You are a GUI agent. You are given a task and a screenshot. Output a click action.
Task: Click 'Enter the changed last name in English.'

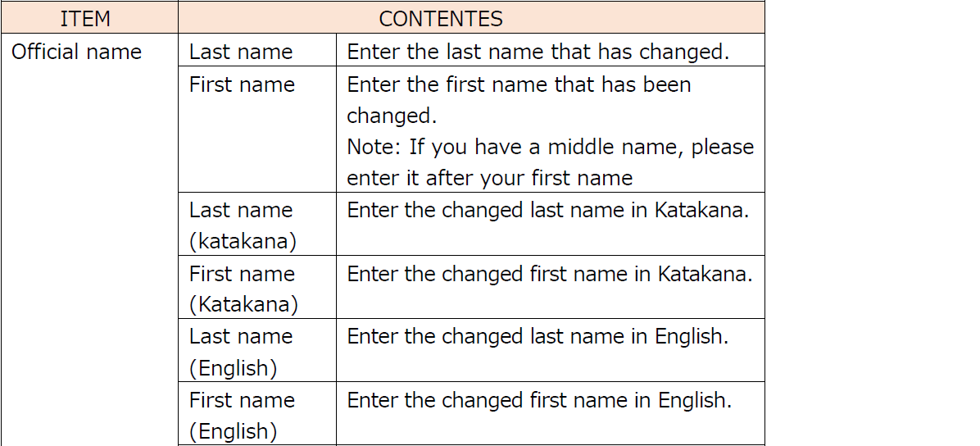(x=538, y=336)
